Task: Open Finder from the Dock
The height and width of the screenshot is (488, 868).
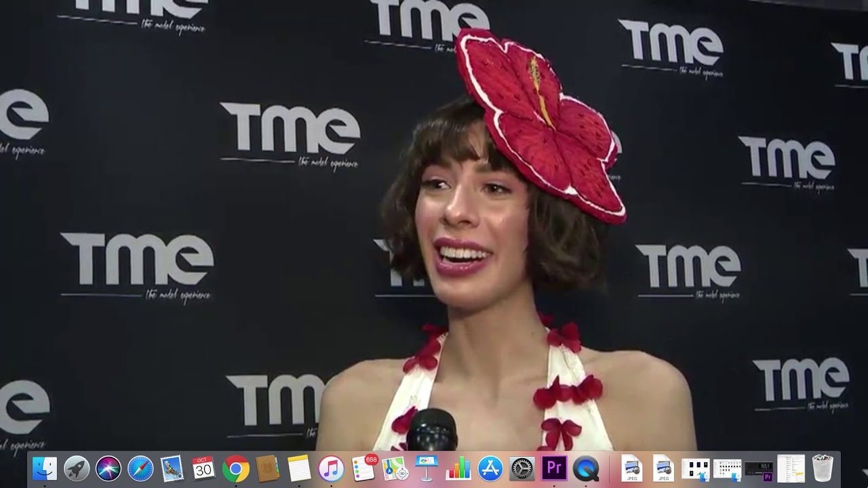Action: coord(45,468)
